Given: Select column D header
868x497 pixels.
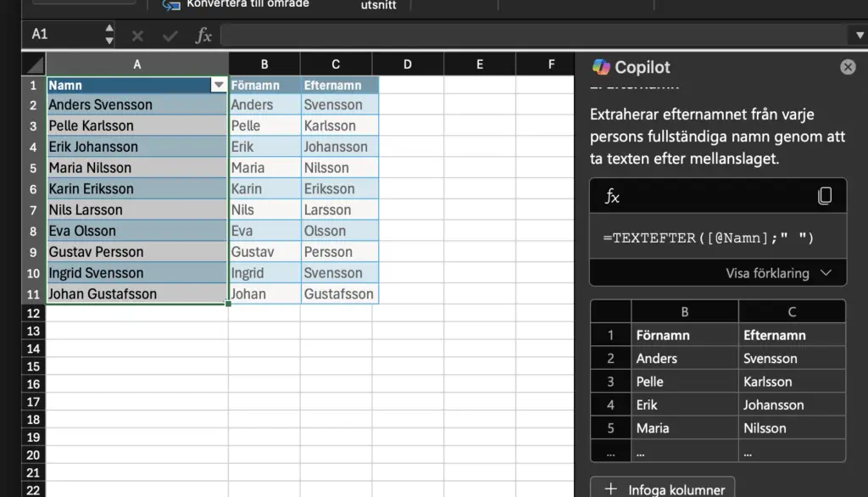Looking at the screenshot, I should 408,64.
